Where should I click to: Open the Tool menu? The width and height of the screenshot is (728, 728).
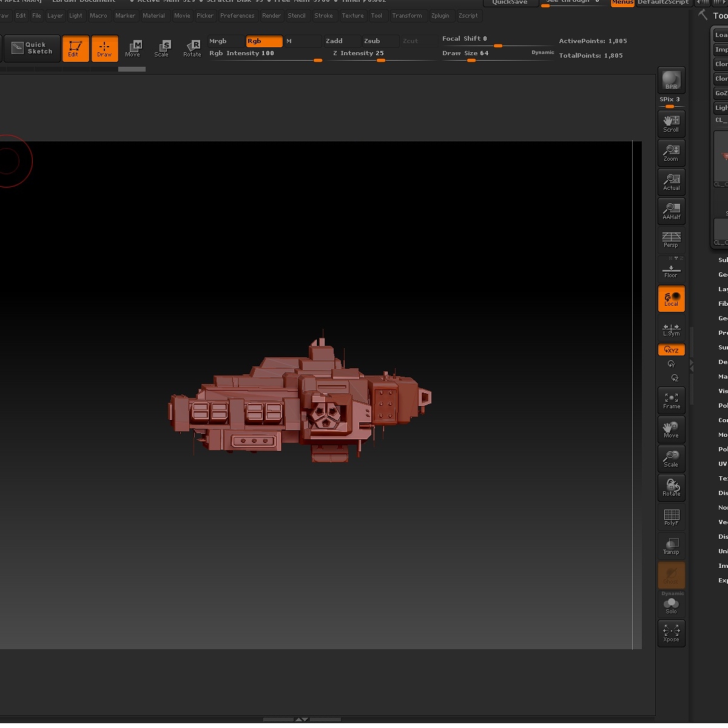pyautogui.click(x=377, y=16)
